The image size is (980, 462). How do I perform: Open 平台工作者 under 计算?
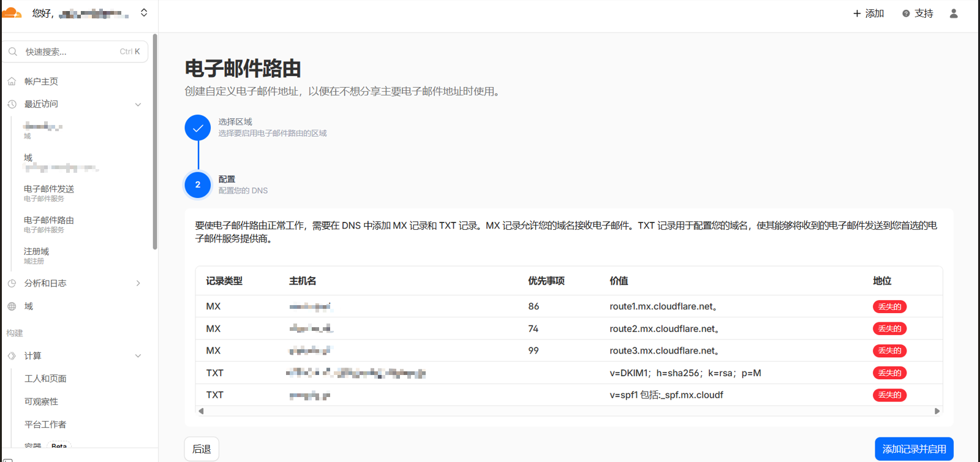pos(45,424)
